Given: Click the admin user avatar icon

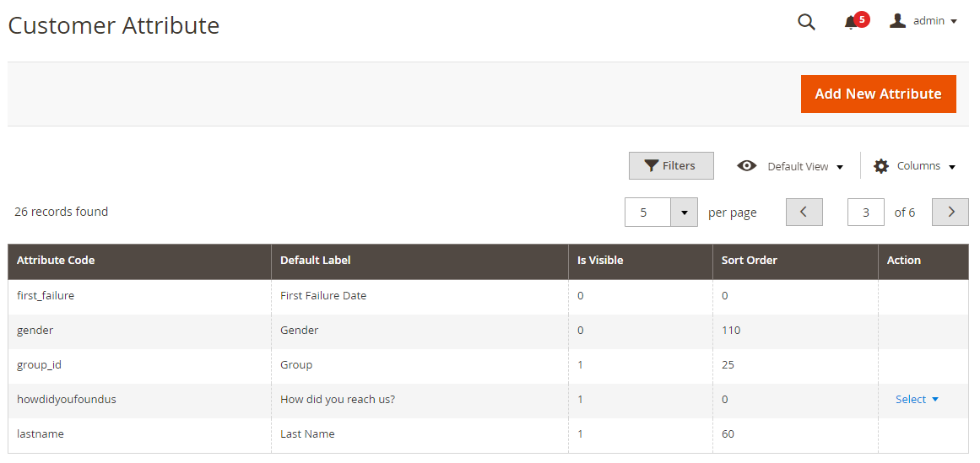Looking at the screenshot, I should (897, 21).
